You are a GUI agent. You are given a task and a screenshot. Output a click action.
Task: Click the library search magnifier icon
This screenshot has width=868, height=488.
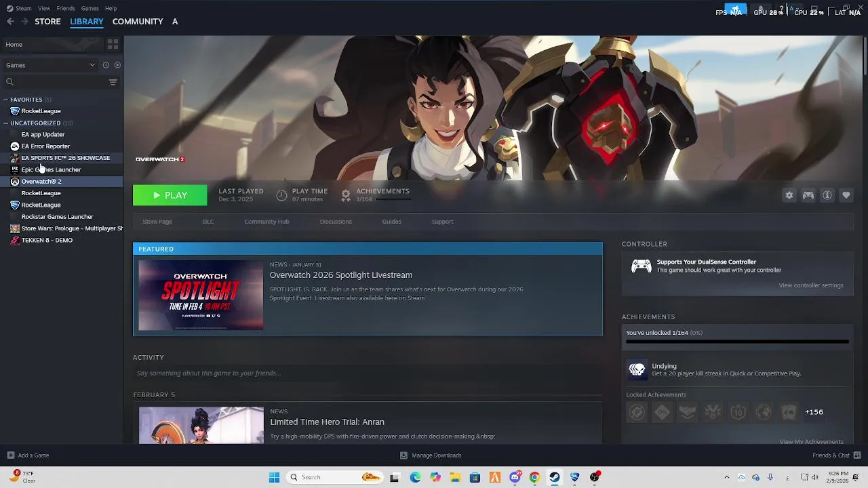tap(9, 82)
